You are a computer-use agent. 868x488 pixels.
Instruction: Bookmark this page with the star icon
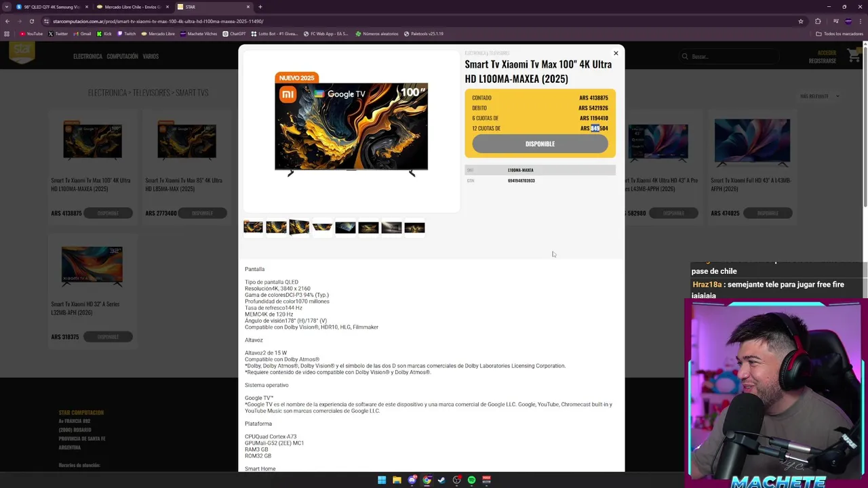(801, 21)
